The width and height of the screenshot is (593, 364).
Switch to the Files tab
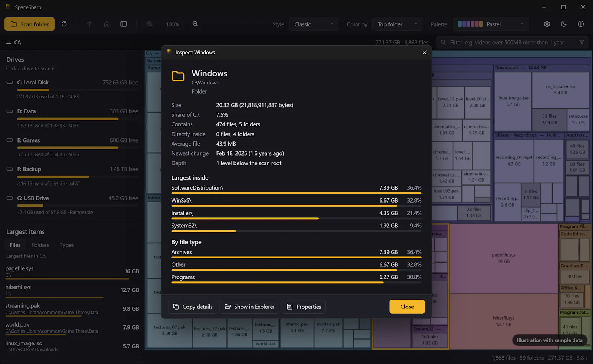(15, 245)
